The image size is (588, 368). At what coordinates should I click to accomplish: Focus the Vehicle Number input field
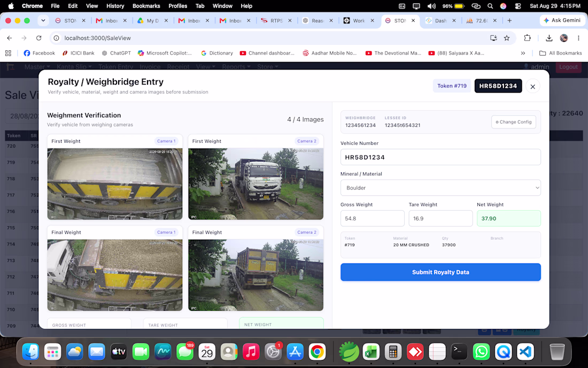click(440, 157)
